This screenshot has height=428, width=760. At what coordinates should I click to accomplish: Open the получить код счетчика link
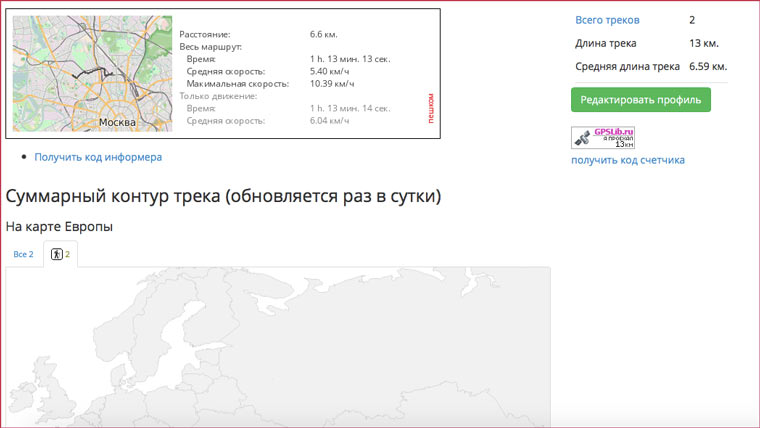pyautogui.click(x=628, y=160)
